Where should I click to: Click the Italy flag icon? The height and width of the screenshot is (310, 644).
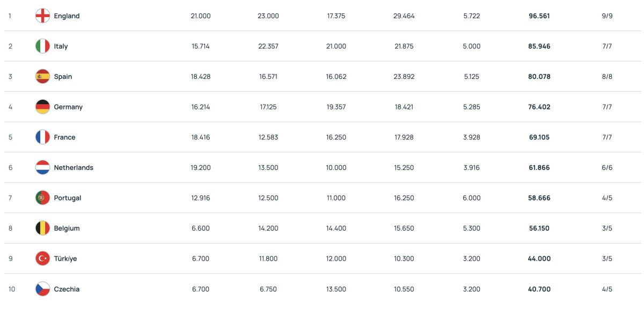click(42, 46)
